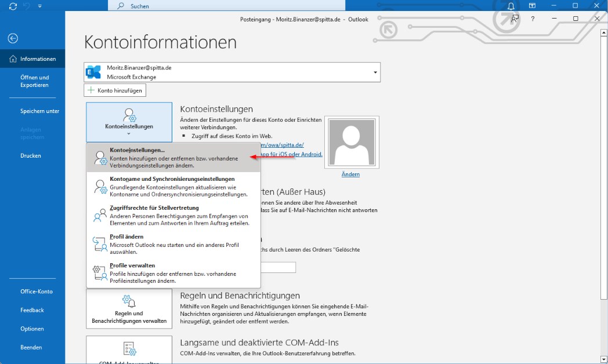
Task: Click the help question mark icon
Action: click(x=533, y=19)
